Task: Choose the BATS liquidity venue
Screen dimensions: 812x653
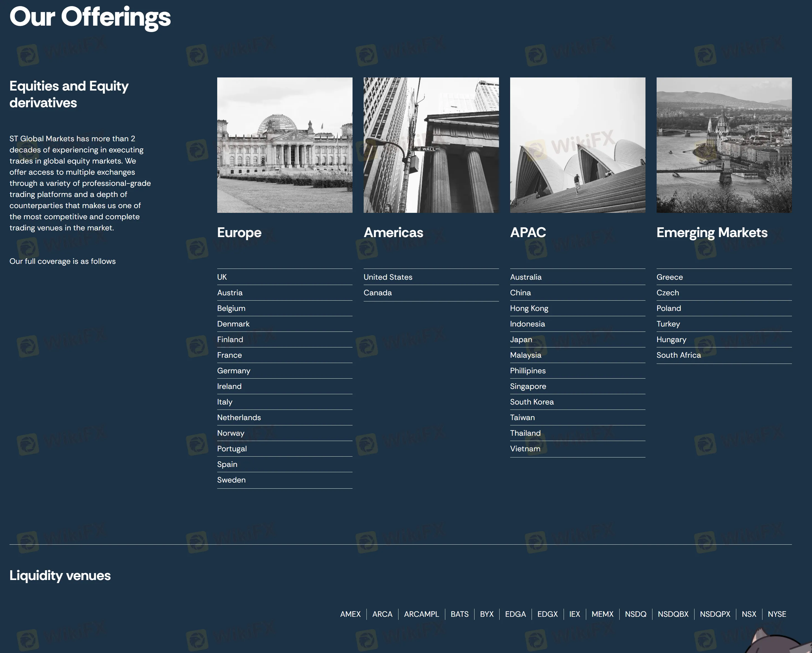Action: click(459, 614)
